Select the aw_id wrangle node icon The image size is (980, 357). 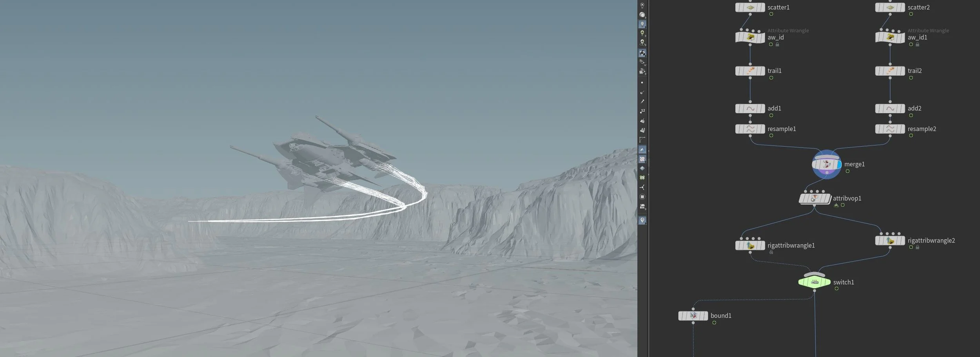point(750,38)
